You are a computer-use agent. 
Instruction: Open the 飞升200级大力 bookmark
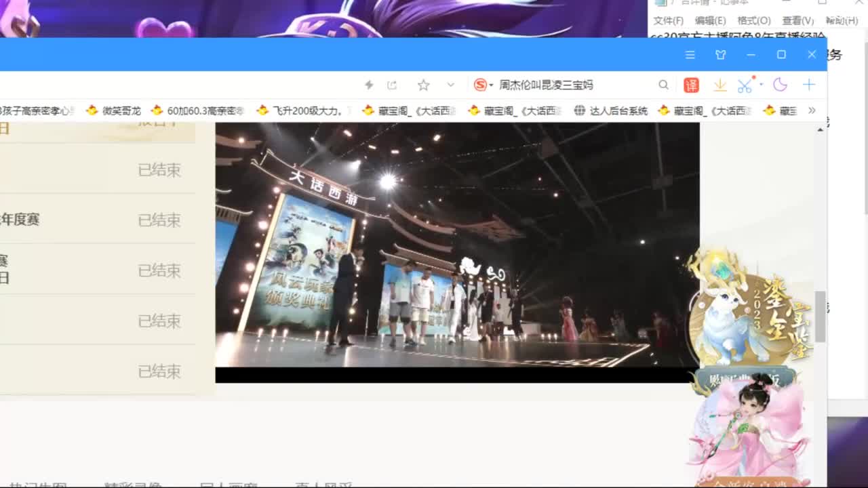tap(304, 110)
